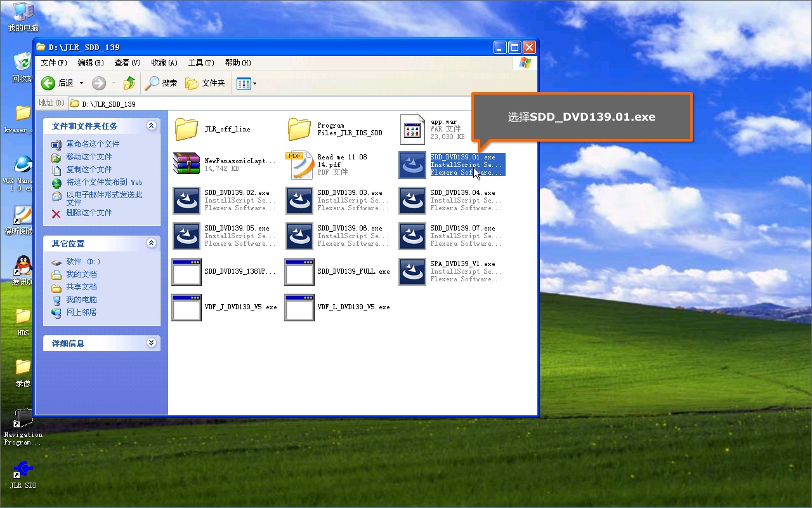Click 删除这个文件 link
This screenshot has width=812, height=508.
pos(89,213)
